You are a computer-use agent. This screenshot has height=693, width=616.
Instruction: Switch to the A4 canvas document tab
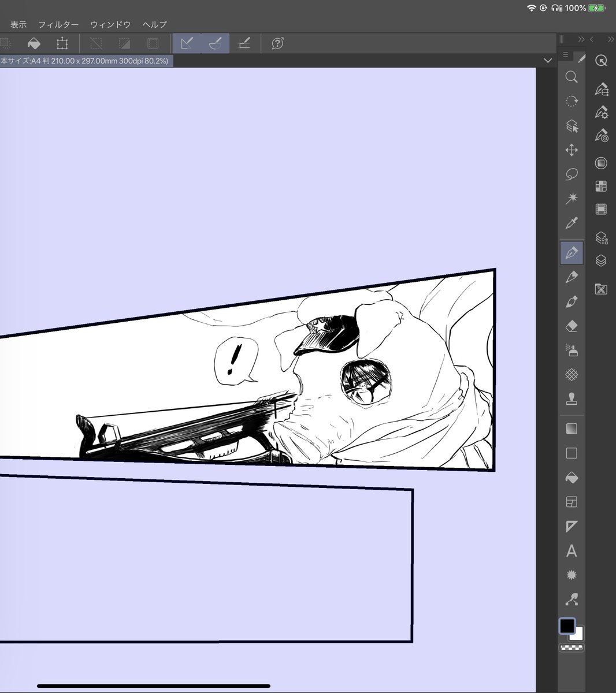point(87,61)
